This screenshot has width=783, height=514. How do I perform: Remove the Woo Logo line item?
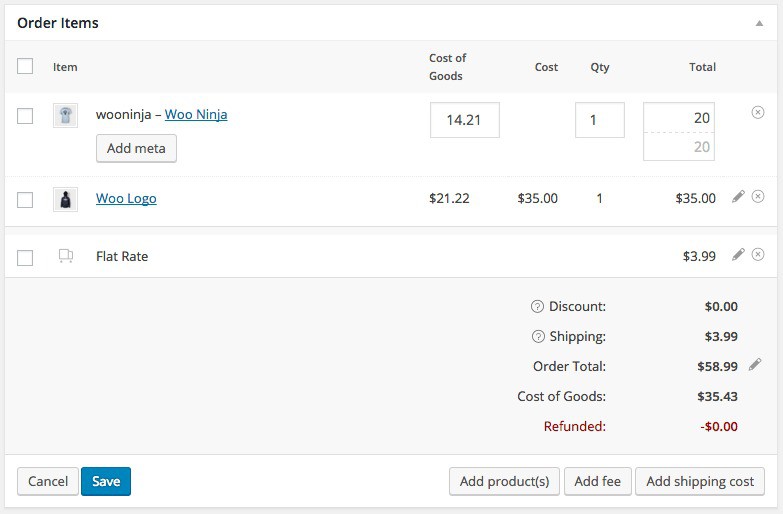758,197
